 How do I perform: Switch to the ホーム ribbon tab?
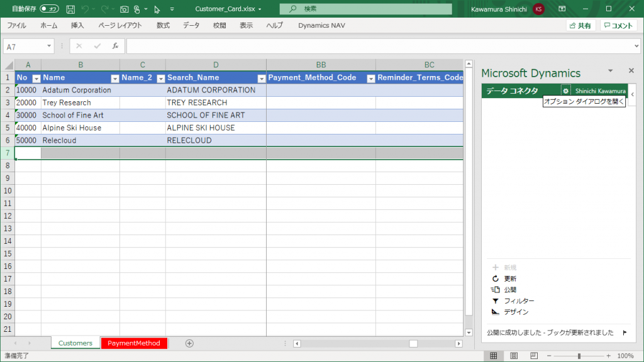point(49,25)
